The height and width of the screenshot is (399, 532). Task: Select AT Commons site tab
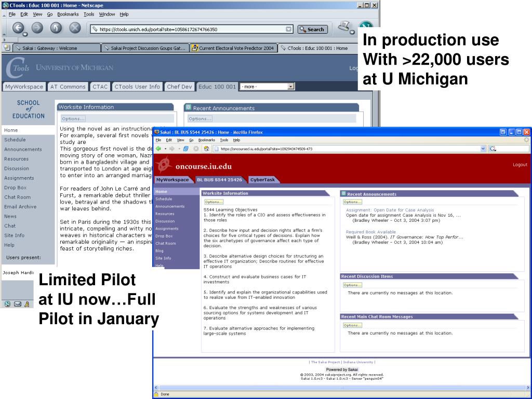[x=68, y=87]
